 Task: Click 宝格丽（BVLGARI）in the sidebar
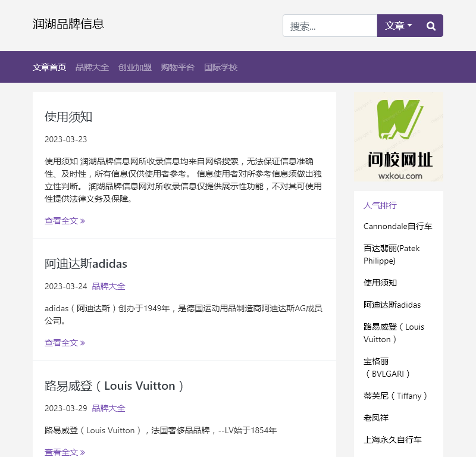[x=386, y=367]
